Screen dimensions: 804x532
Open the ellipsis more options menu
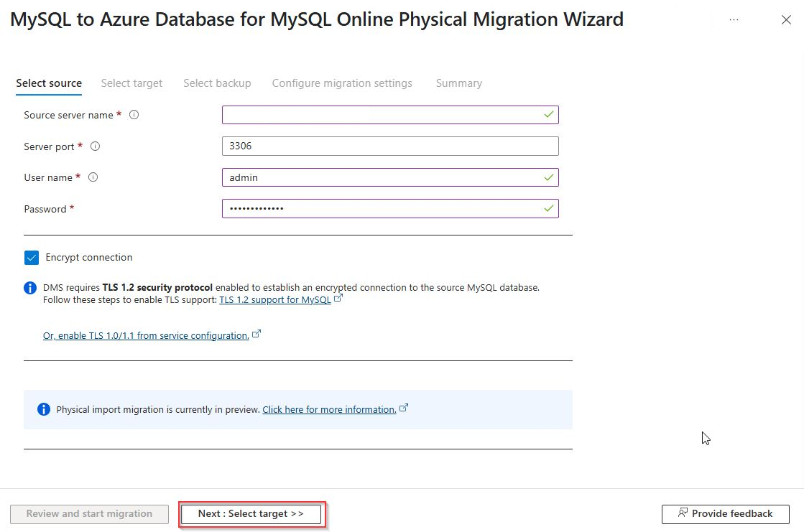pyautogui.click(x=734, y=19)
